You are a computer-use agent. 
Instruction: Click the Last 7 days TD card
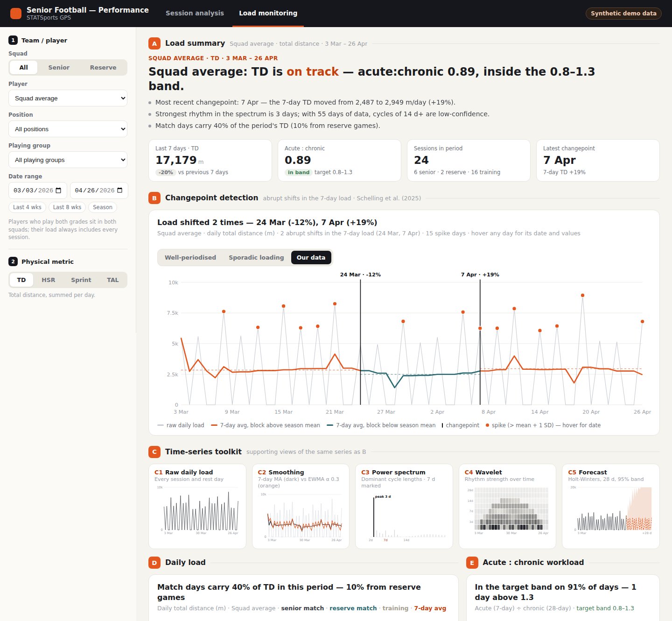[210, 160]
